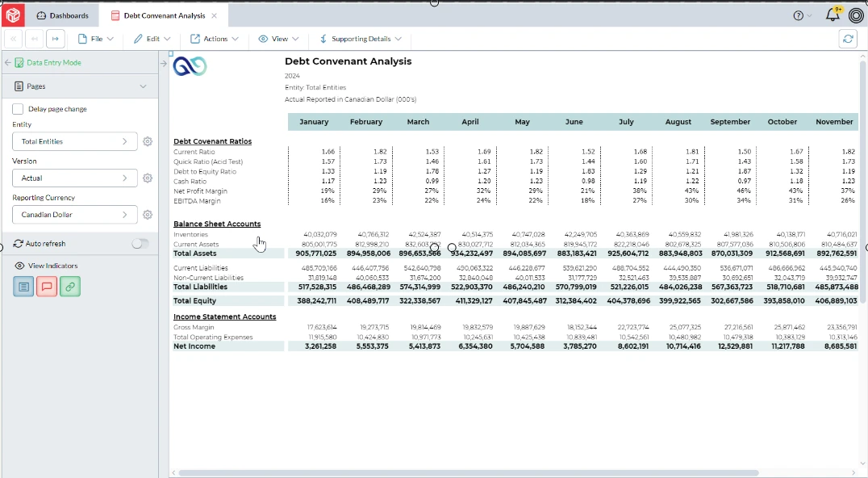868x478 pixels.
Task: Toggle the red comments indicator button
Action: point(47,287)
